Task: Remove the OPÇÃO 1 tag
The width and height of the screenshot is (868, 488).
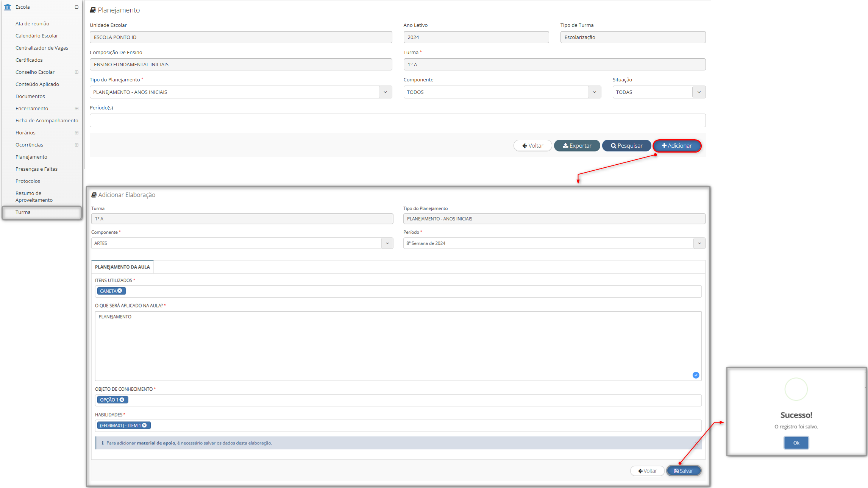Action: point(122,400)
